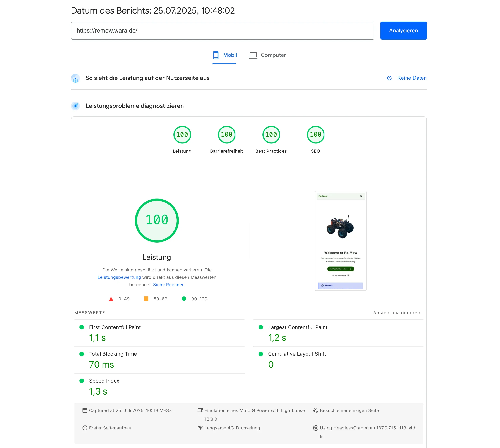Click the Leistung score gauge at top

point(182,134)
